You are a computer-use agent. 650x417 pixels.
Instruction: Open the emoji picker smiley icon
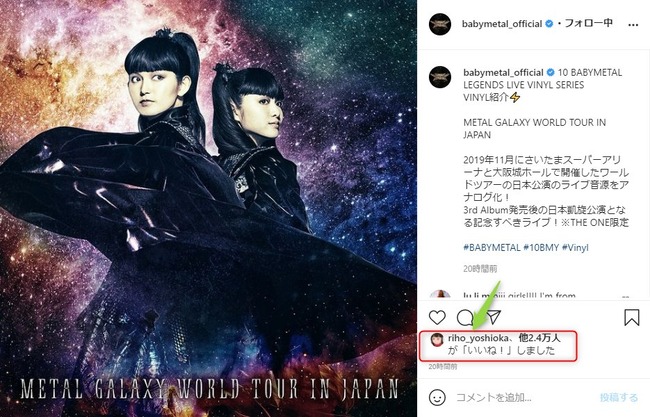click(x=437, y=398)
